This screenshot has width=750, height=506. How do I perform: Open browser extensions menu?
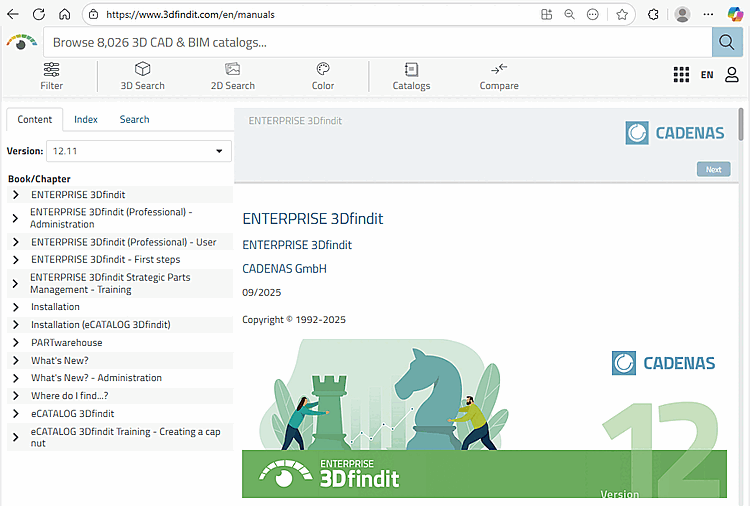pyautogui.click(x=653, y=14)
